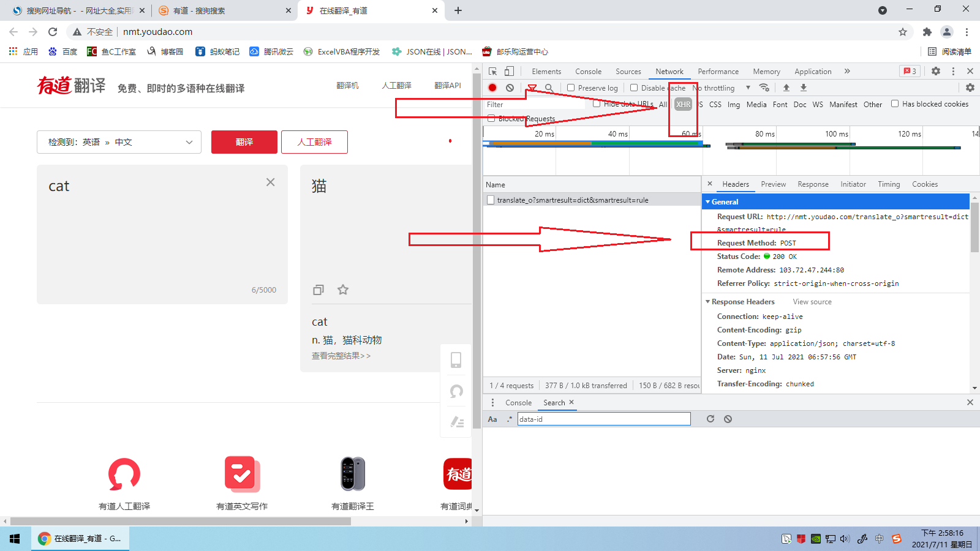Screen dimensions: 980x551
Task: Switch to the Sources tab
Action: 628,72
